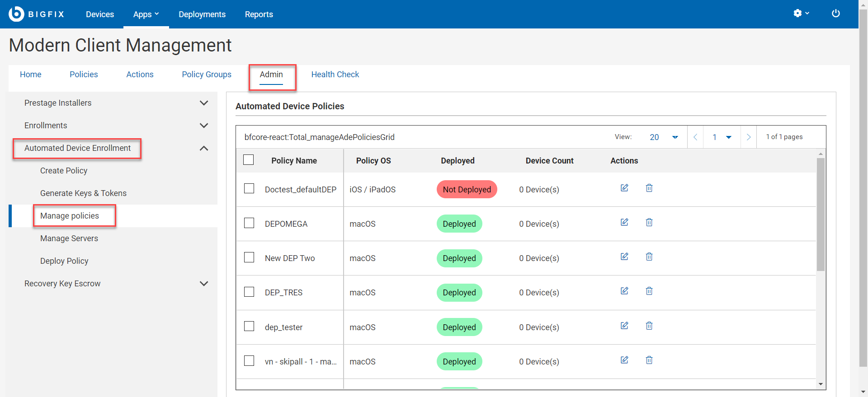868x397 pixels.
Task: Click the policies grid vertical scrollbar thumb
Action: pos(821,215)
